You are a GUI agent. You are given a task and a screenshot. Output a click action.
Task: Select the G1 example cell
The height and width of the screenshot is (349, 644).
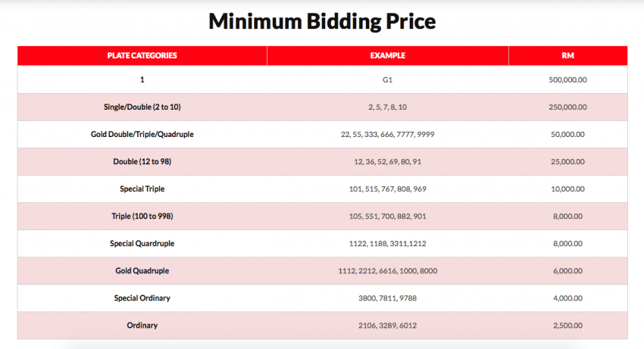tap(387, 79)
